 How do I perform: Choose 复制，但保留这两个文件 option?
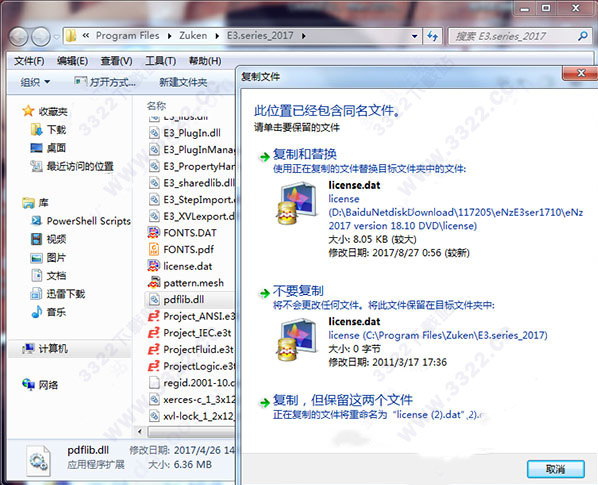click(342, 400)
